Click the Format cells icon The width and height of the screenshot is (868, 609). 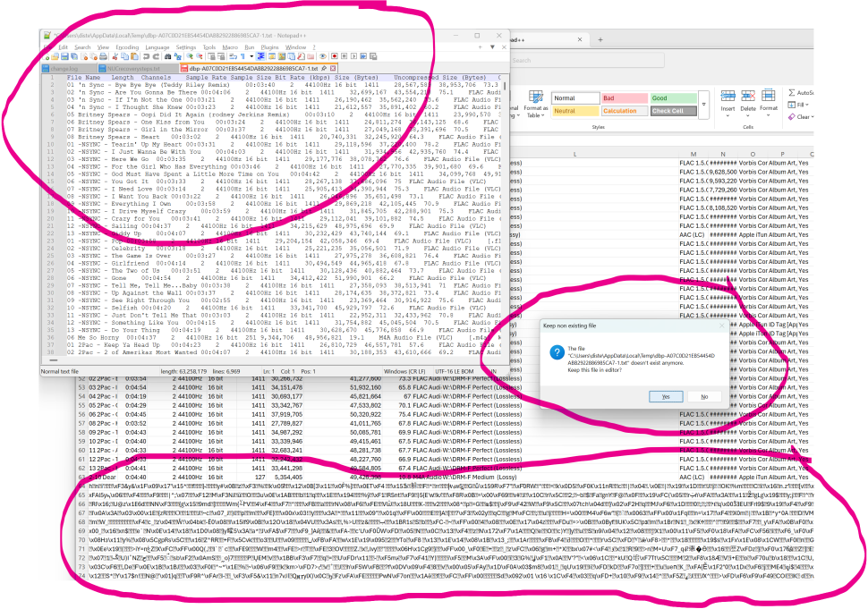click(x=770, y=94)
